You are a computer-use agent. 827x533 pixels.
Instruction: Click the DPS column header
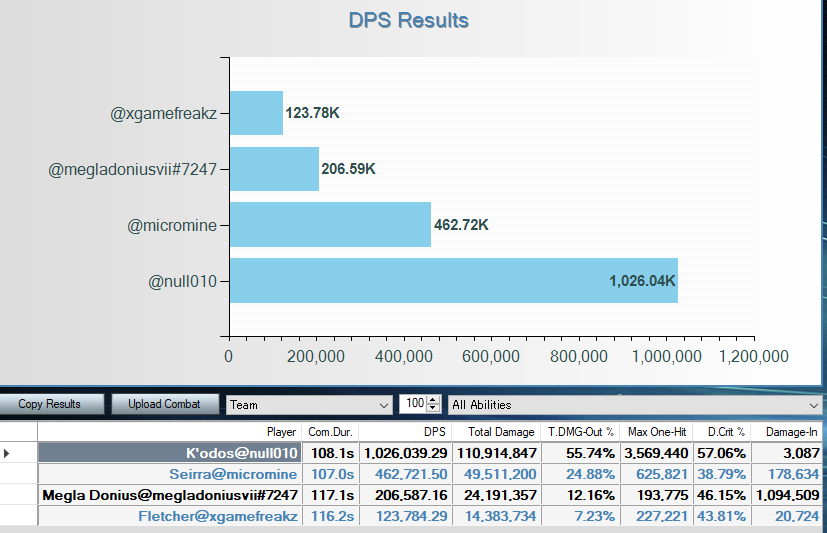[404, 432]
